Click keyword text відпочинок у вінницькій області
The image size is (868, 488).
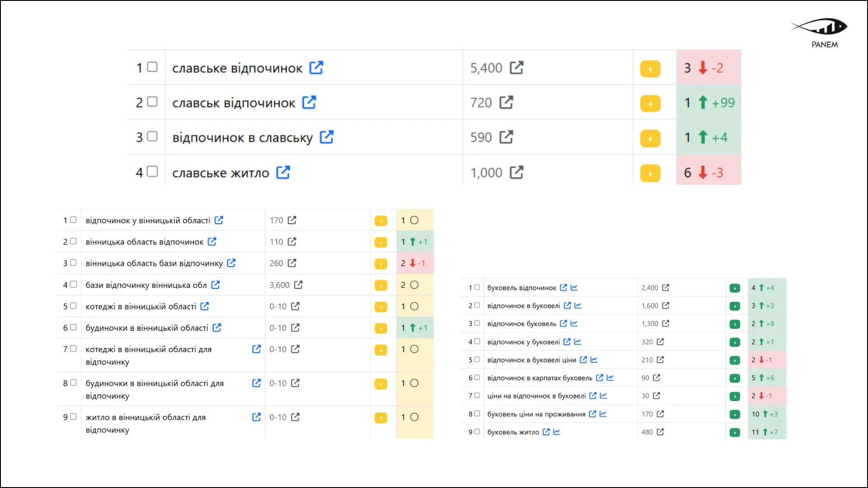(x=148, y=221)
